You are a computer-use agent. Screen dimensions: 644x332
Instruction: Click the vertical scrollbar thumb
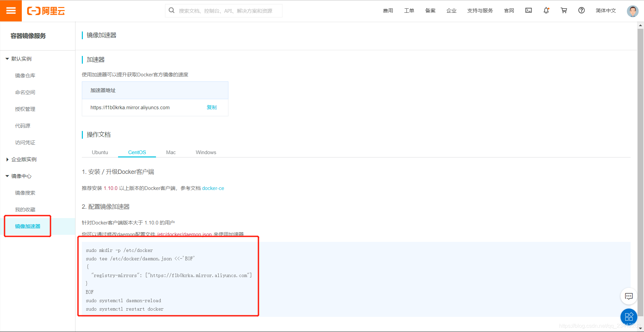click(x=640, y=172)
